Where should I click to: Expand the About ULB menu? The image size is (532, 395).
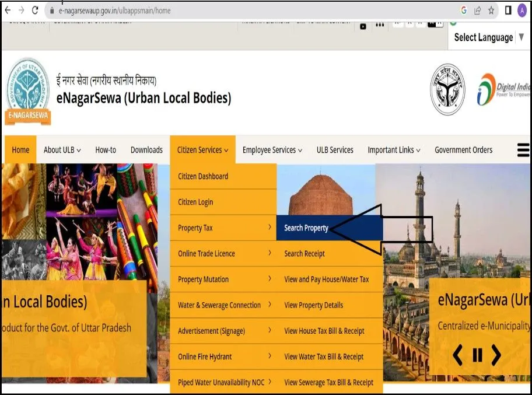coord(62,150)
